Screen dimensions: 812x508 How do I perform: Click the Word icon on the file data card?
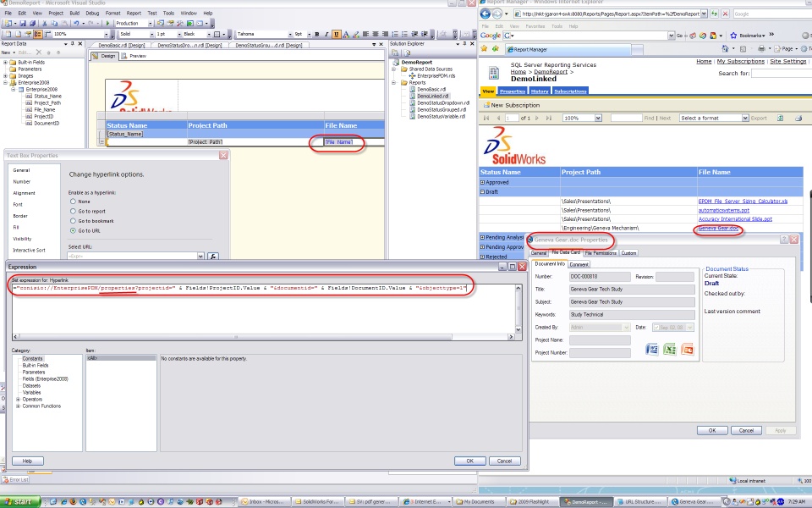coord(652,350)
